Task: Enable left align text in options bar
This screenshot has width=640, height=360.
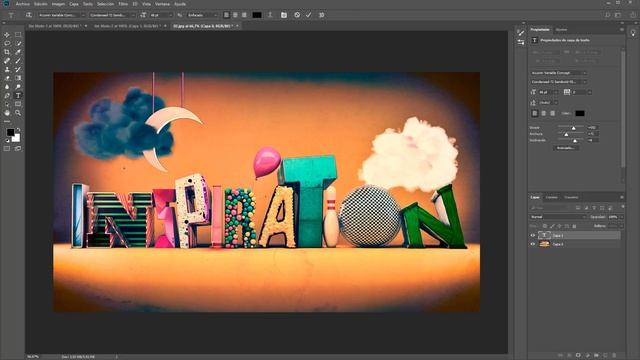Action: point(227,15)
